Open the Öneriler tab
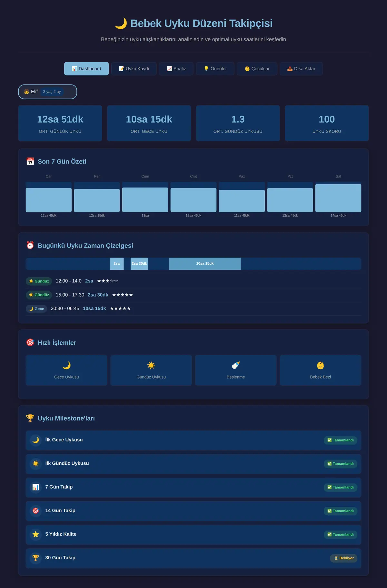The height and width of the screenshot is (588, 387). [215, 69]
